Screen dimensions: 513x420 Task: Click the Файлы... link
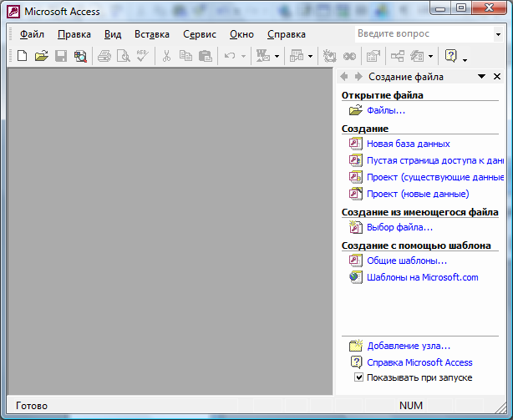pyautogui.click(x=386, y=110)
